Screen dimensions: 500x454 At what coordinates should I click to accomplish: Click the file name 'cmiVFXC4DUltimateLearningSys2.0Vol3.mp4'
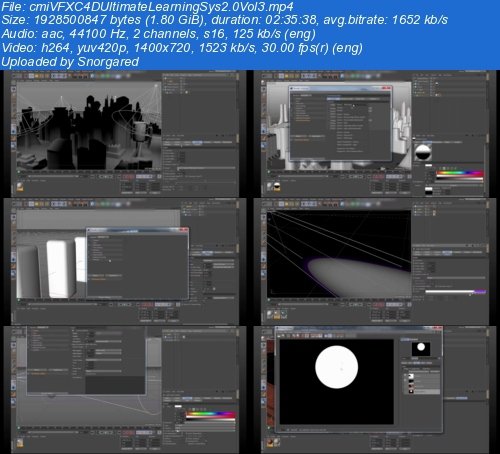161,6
